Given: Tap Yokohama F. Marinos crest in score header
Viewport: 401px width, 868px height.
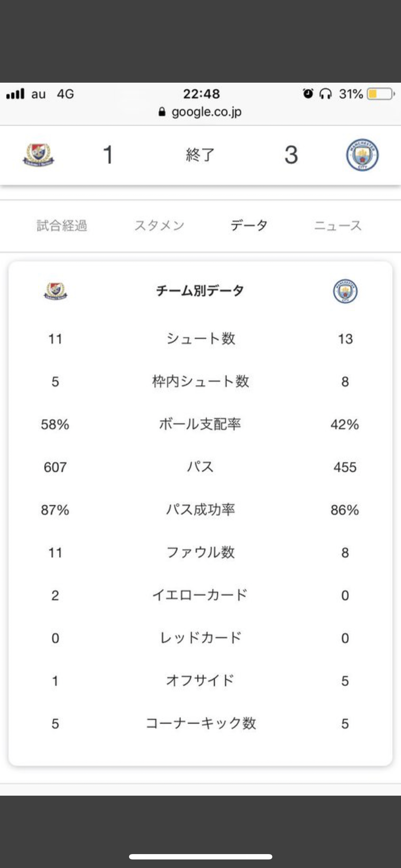Looking at the screenshot, I should (x=38, y=155).
